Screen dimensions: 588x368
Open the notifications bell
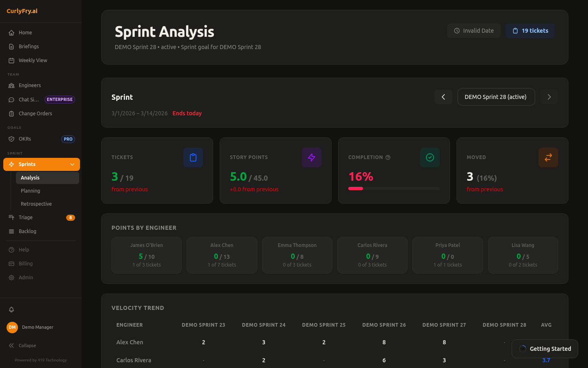pyautogui.click(x=11, y=310)
